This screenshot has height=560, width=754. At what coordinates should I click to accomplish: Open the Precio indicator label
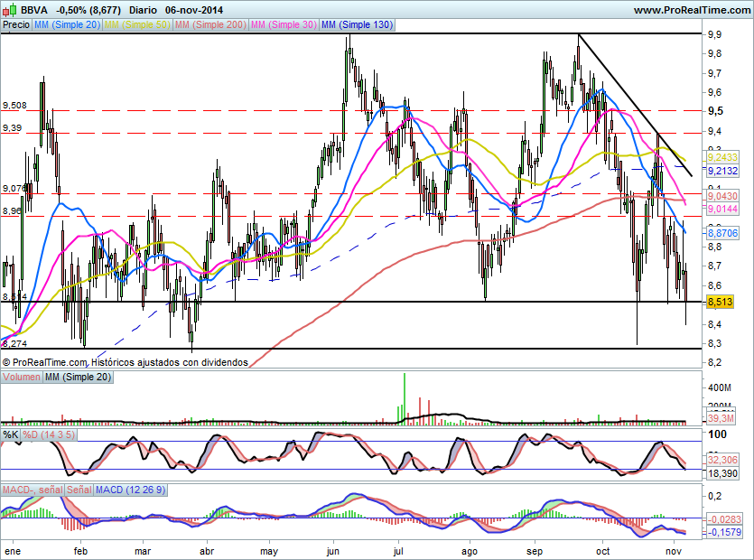(16, 24)
